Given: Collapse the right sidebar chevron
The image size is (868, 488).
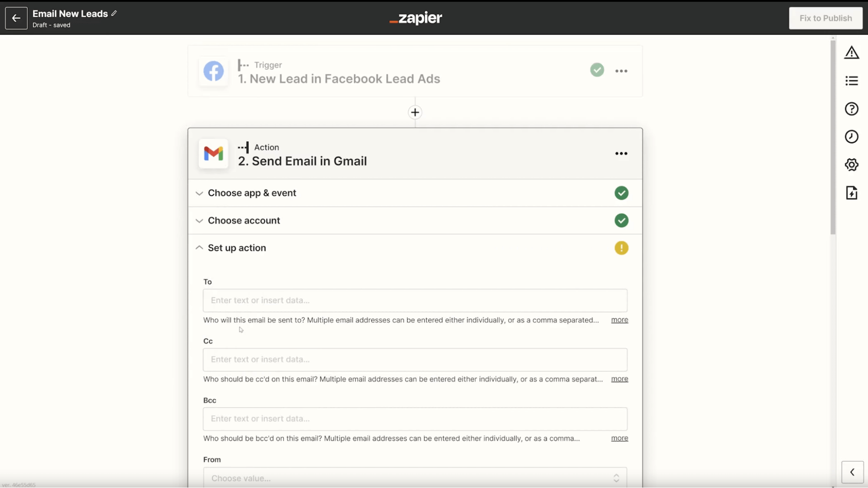Looking at the screenshot, I should pyautogui.click(x=852, y=472).
